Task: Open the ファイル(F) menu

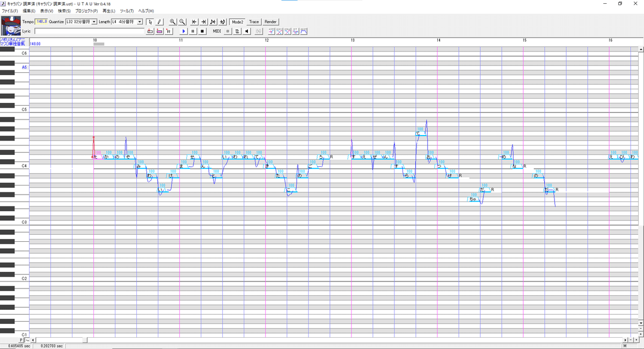Action: (x=11, y=11)
